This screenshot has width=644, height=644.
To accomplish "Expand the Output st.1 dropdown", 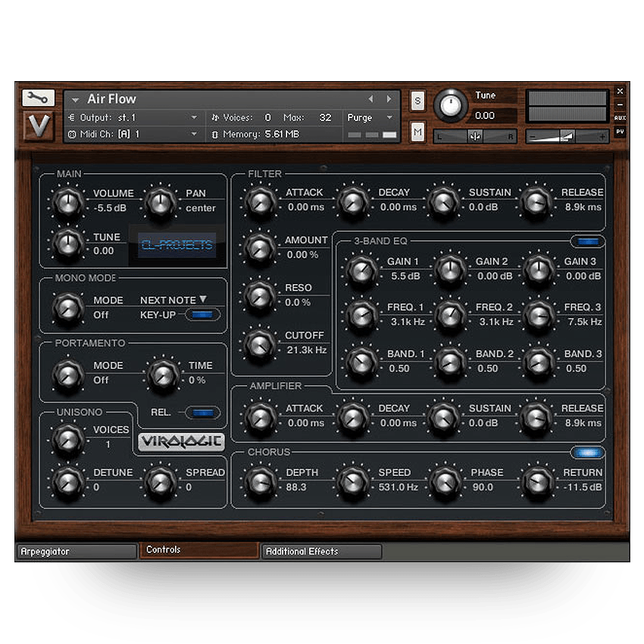I will point(194,117).
